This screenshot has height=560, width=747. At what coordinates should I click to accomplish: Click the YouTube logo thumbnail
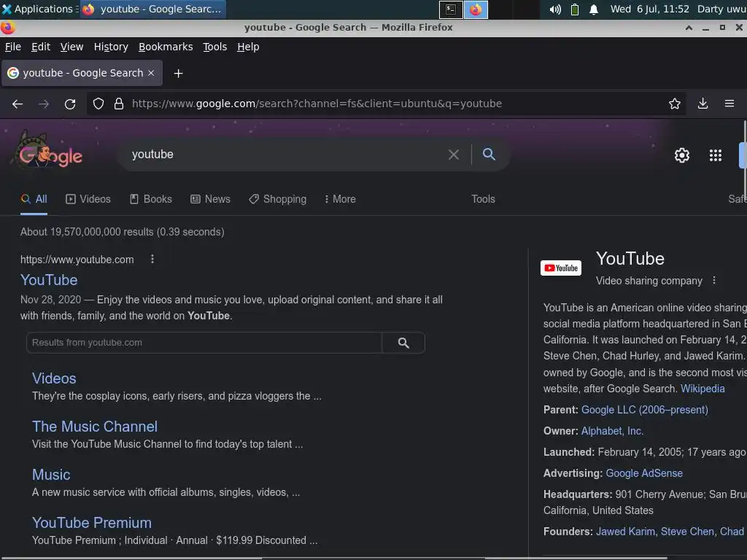click(561, 268)
